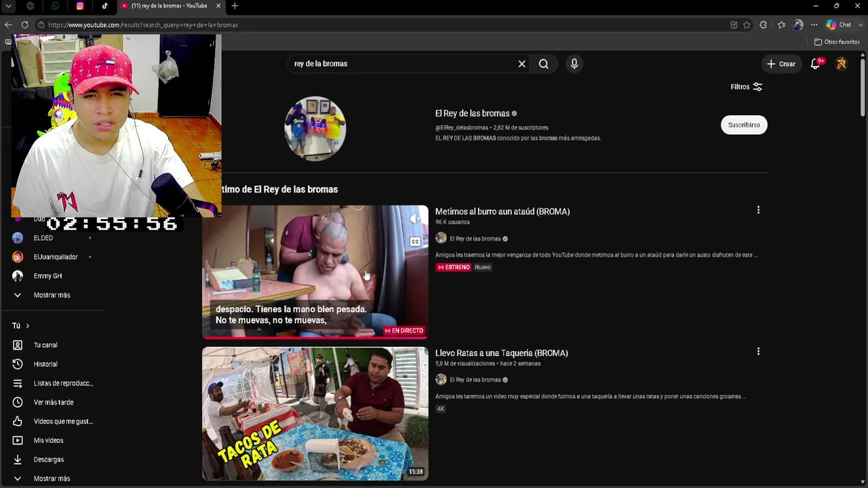Open the El Rey de las bromas channel title
This screenshot has width=868, height=488.
tap(472, 113)
